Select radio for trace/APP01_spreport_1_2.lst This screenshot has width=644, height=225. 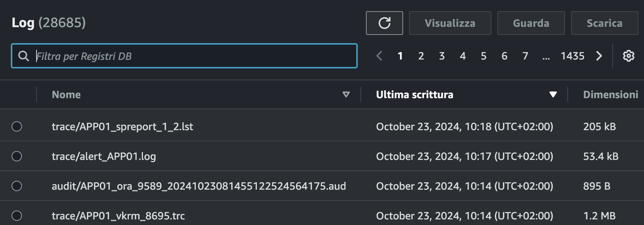coord(17,126)
